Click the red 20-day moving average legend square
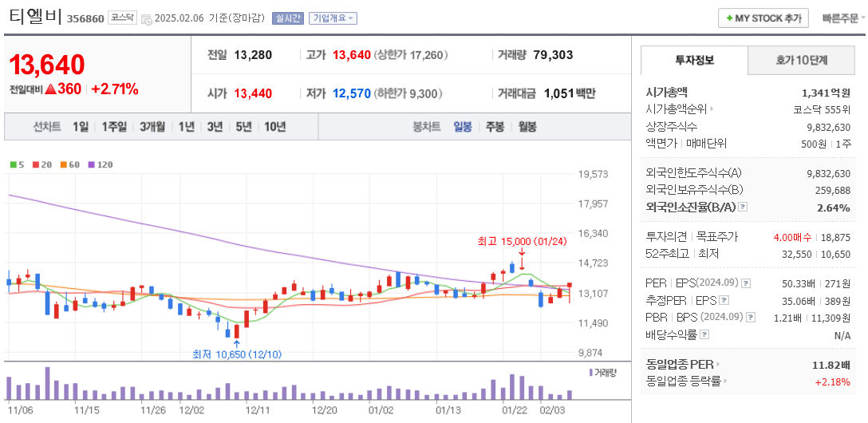Viewport: 868px width, 423px height. (x=35, y=164)
